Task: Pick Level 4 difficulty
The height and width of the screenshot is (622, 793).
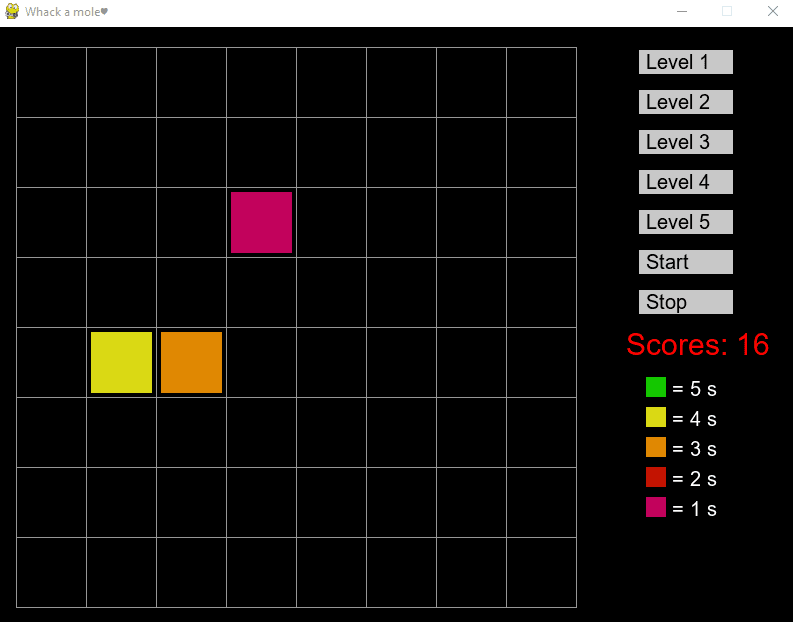Action: (x=685, y=182)
